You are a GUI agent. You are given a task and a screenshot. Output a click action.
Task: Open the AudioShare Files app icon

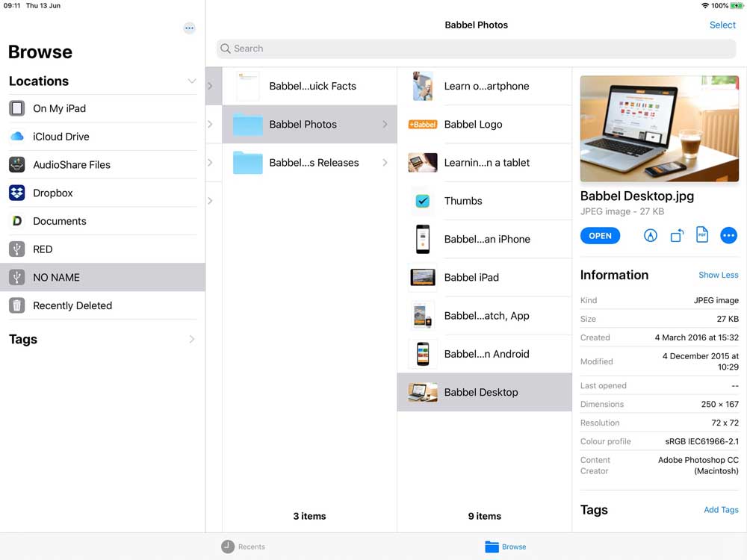(16, 164)
